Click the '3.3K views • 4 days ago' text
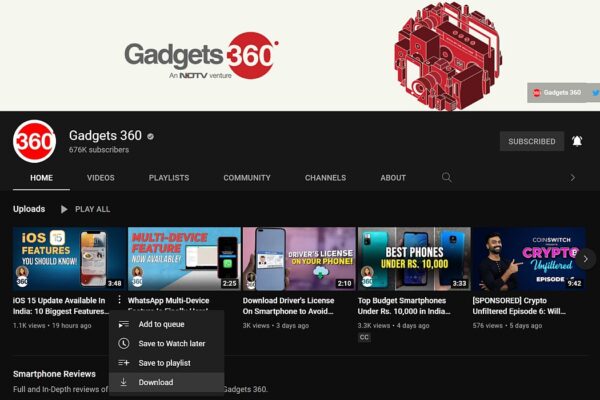 (393, 326)
